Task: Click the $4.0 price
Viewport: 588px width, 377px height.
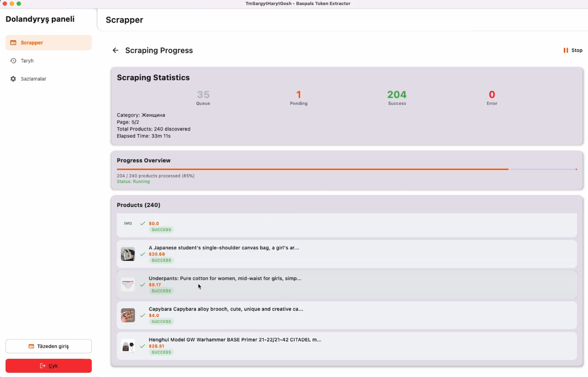Action: pyautogui.click(x=154, y=316)
